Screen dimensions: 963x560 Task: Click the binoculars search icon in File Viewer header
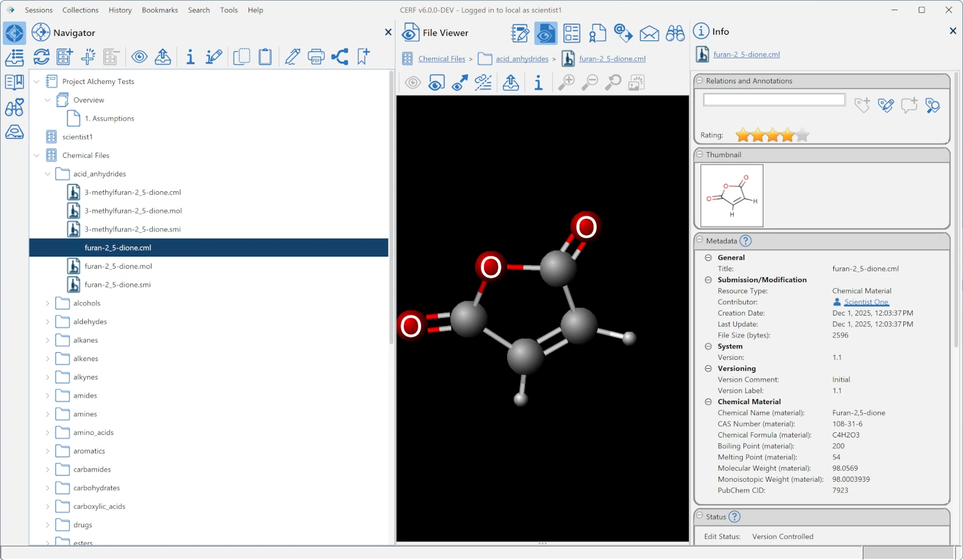click(x=675, y=33)
